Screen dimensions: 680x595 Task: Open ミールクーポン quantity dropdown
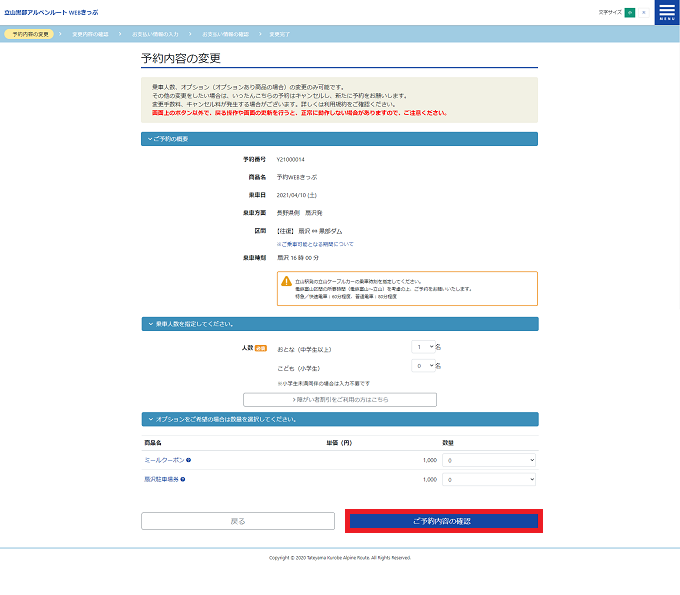(x=491, y=460)
